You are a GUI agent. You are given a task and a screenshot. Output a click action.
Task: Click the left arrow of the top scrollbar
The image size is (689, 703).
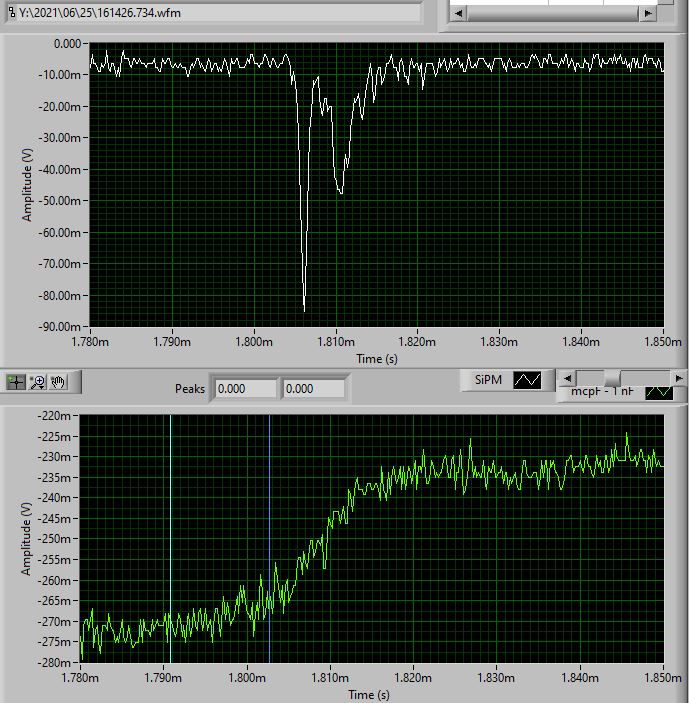(x=458, y=13)
